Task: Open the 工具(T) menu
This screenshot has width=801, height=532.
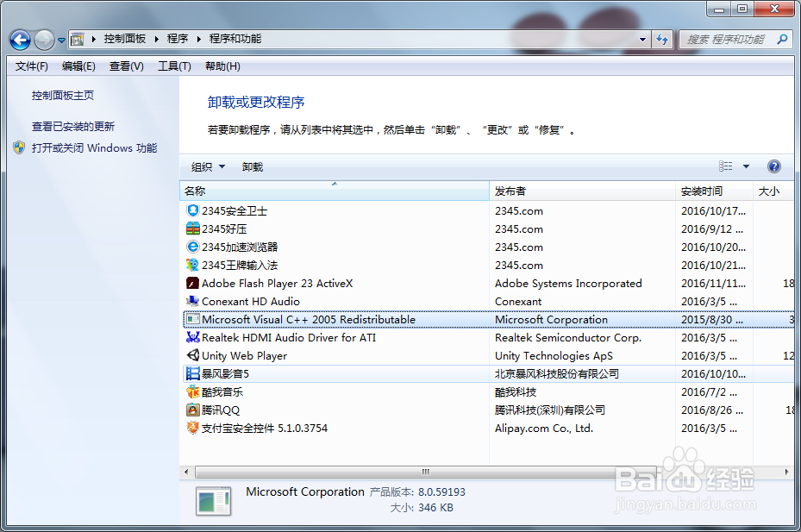Action: pos(174,66)
